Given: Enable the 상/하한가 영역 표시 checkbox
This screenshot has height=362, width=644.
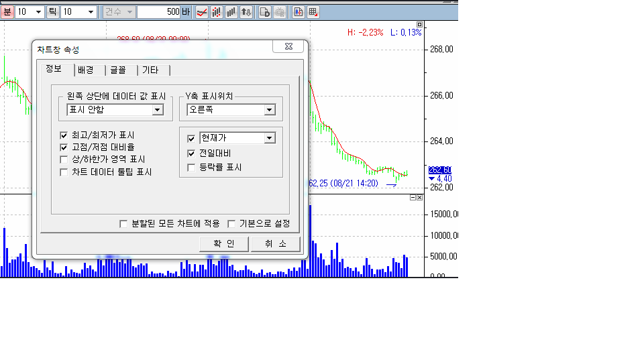Looking at the screenshot, I should coord(64,160).
